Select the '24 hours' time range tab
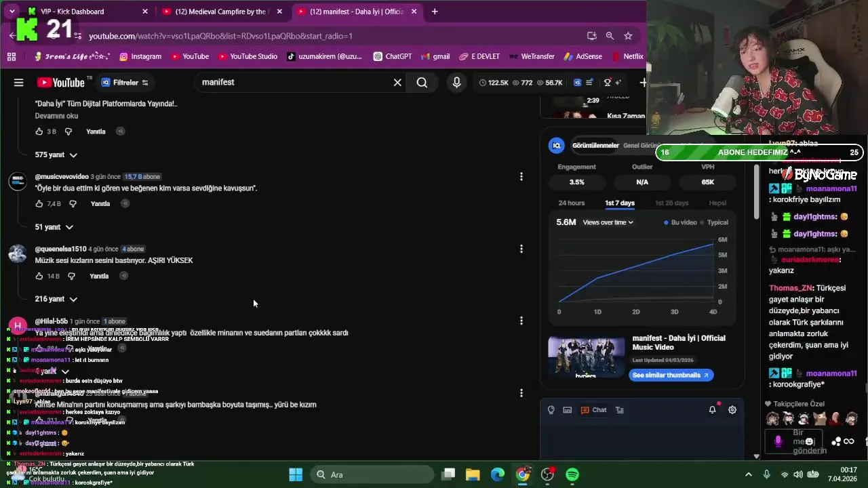 coord(571,203)
